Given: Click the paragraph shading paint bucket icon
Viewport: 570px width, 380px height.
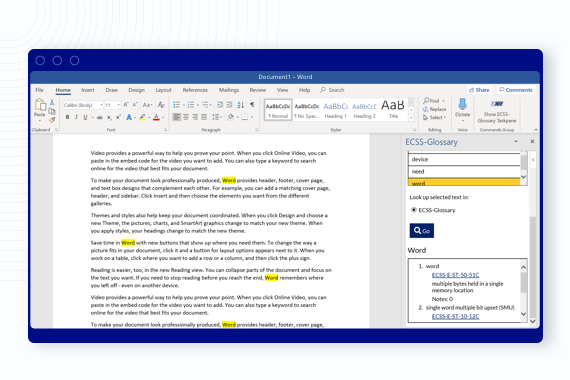Looking at the screenshot, I should (x=230, y=117).
